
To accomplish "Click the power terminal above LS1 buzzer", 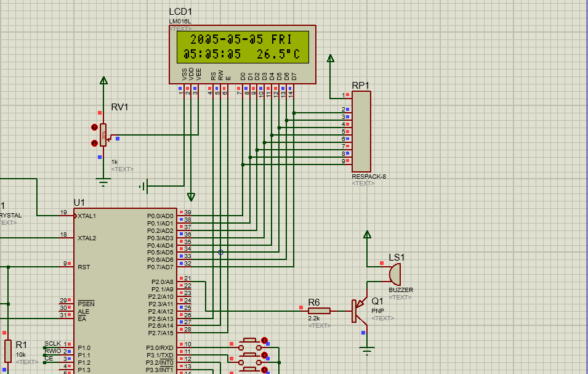I will (x=367, y=235).
